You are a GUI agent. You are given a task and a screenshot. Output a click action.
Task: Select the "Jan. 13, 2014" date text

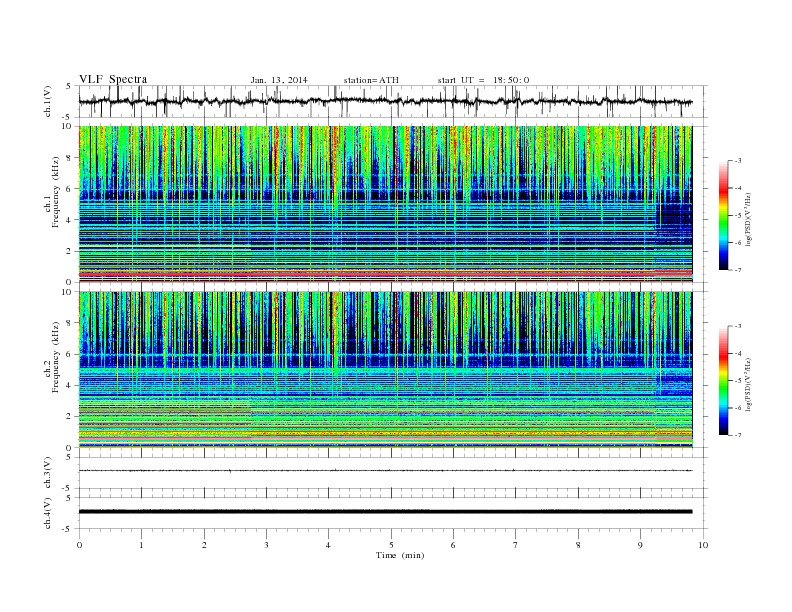click(x=279, y=80)
